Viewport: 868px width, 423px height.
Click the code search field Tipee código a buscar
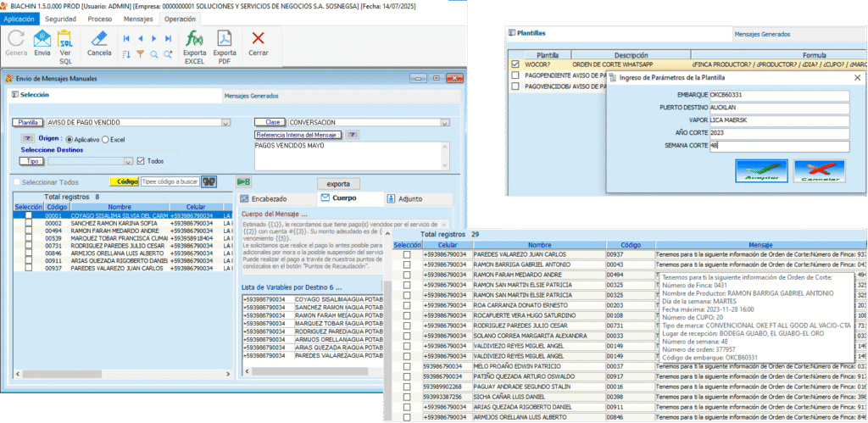pyautogui.click(x=170, y=181)
